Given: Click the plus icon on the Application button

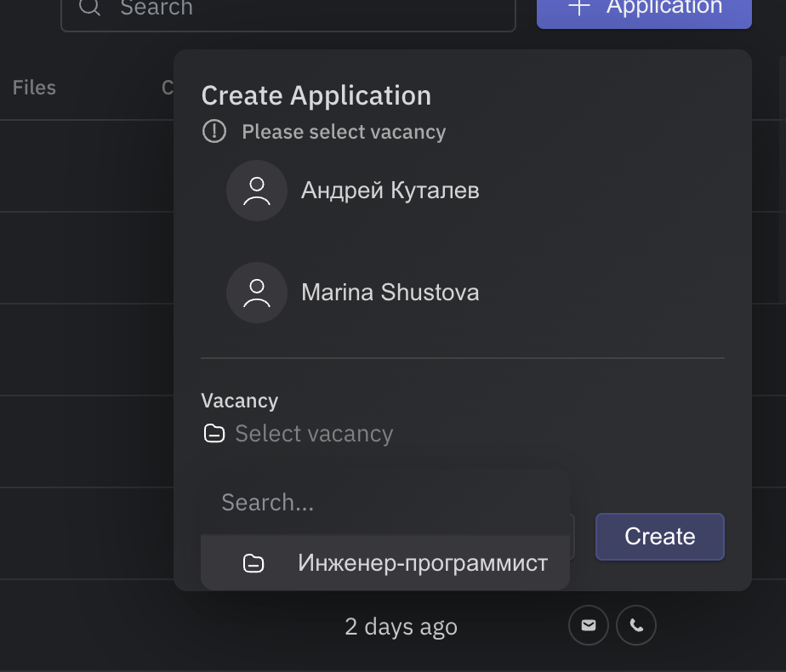Looking at the screenshot, I should tap(578, 7).
